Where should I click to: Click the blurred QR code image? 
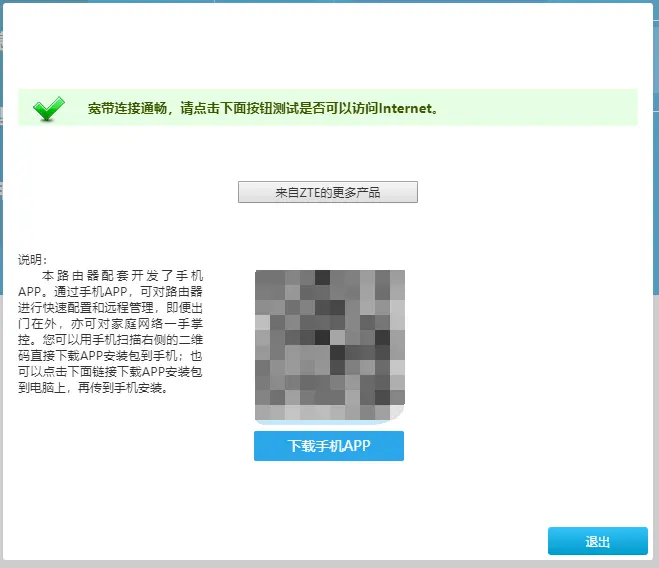(x=330, y=346)
